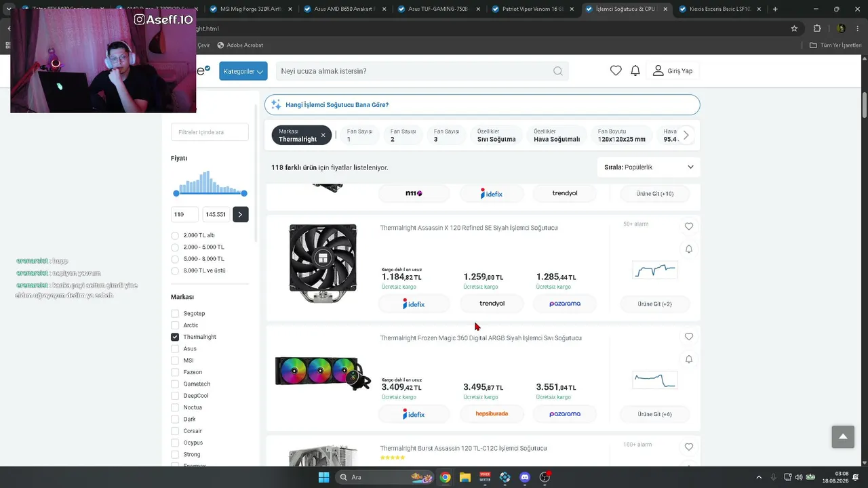Apply the Hava Soğutmalı filter chip

tap(557, 135)
